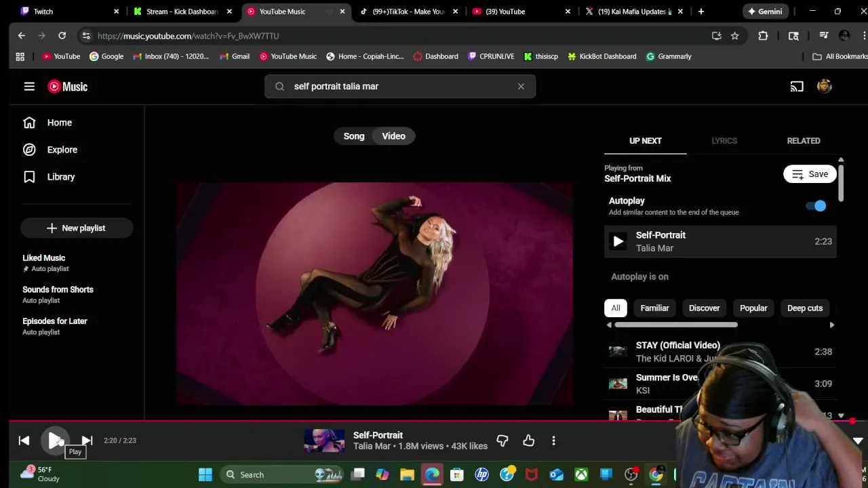
Task: Click the YouTube Music logo
Action: (68, 86)
